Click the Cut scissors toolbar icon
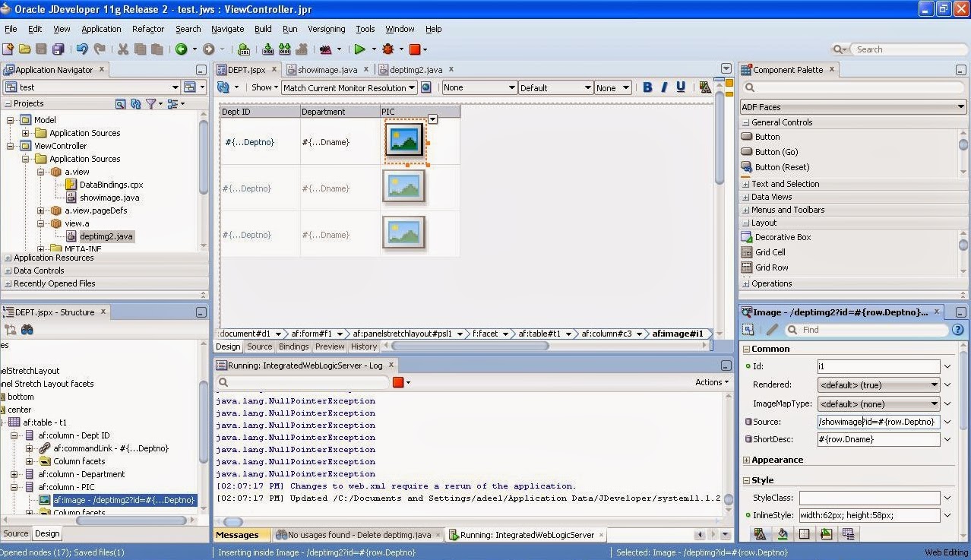This screenshot has width=971, height=560. (122, 48)
